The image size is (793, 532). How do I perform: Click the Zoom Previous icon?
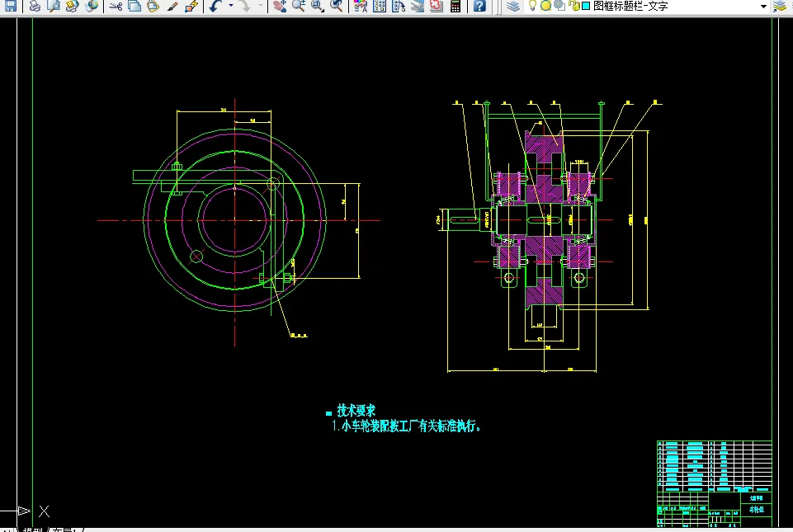(337, 6)
